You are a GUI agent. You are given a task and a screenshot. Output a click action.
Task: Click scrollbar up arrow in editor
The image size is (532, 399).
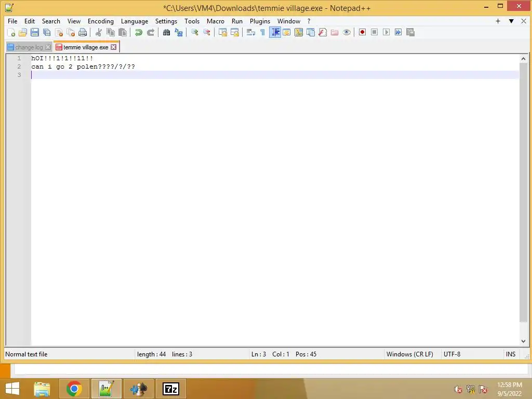(524, 59)
